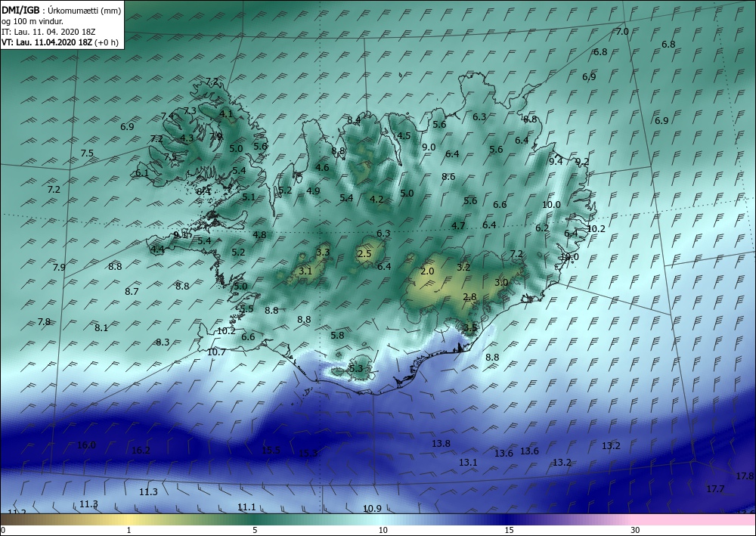Click the 6.1 value on the west coast
Image resolution: width=756 pixels, height=536 pixels.
tap(142, 172)
